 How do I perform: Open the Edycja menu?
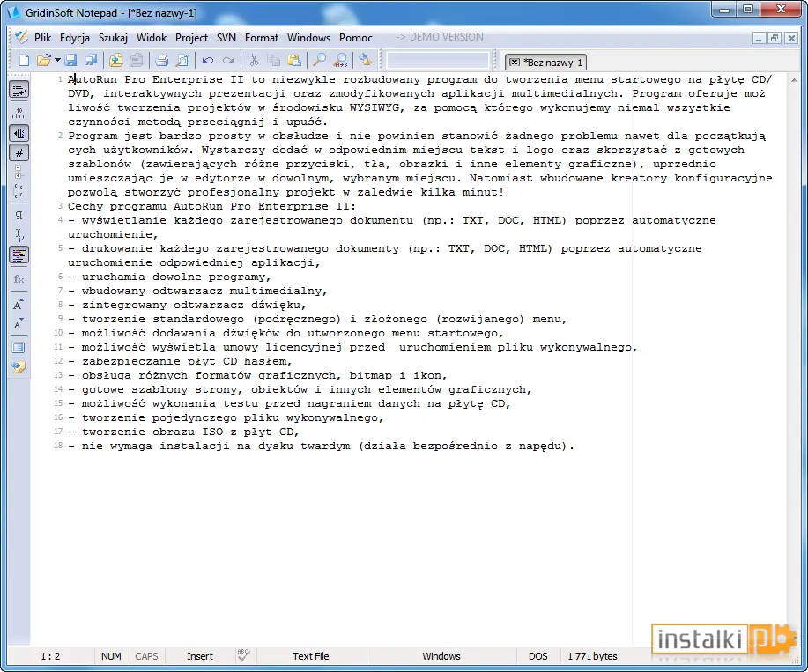[75, 38]
